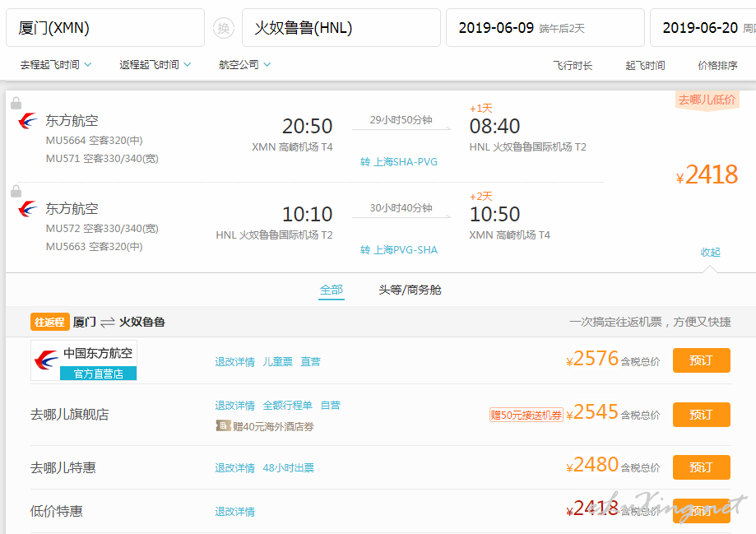Click the lock icon on the outbound MU5664 flight
756x534 pixels.
pos(16,103)
